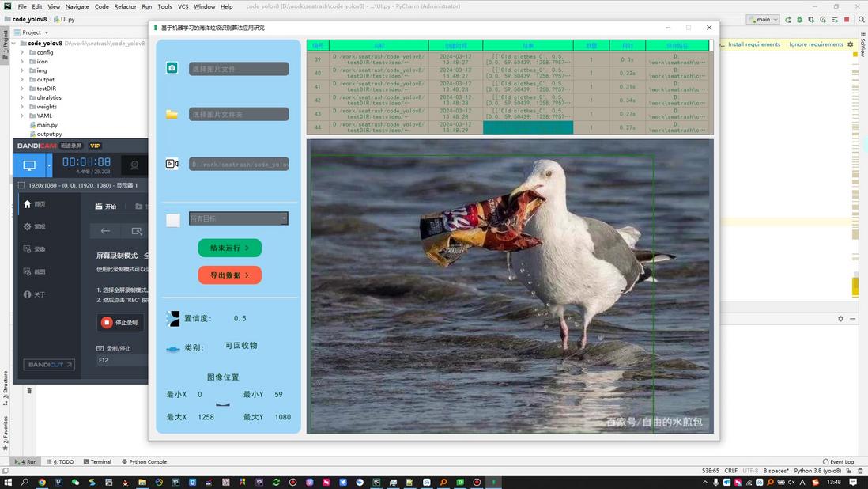Click Ignore requirements link

(x=816, y=44)
